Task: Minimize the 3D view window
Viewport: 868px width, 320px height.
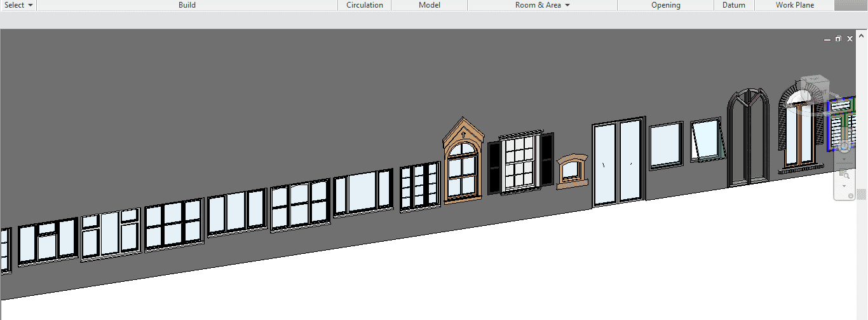Action: click(x=827, y=39)
